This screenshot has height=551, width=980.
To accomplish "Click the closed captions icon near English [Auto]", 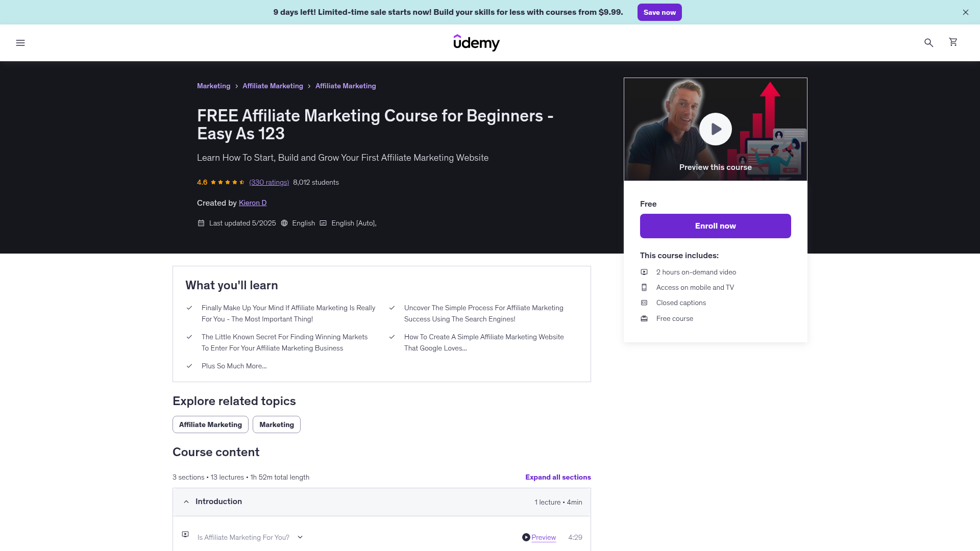I will pos(323,223).
